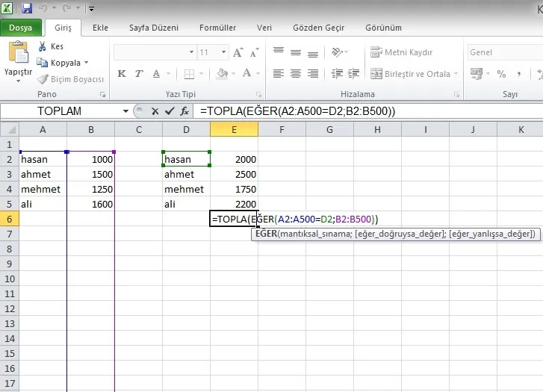The height and width of the screenshot is (392, 543).
Task: Open Insert Function fx dialog
Action: [x=184, y=111]
